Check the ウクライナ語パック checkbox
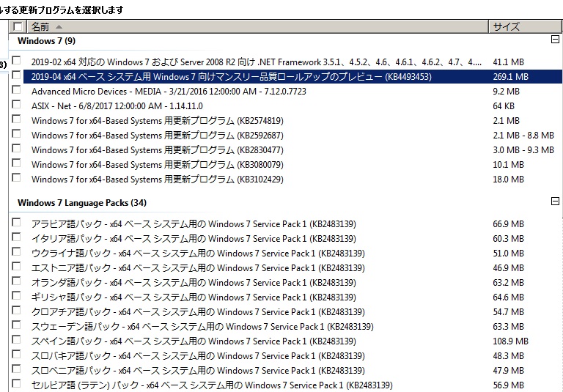This screenshot has width=563, height=392. click(x=17, y=251)
